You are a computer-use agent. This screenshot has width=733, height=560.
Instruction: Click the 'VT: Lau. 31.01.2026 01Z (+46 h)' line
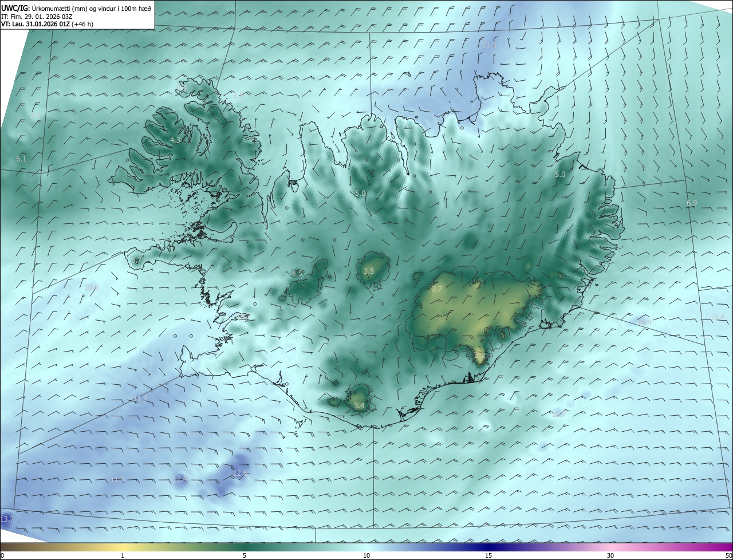click(x=48, y=24)
